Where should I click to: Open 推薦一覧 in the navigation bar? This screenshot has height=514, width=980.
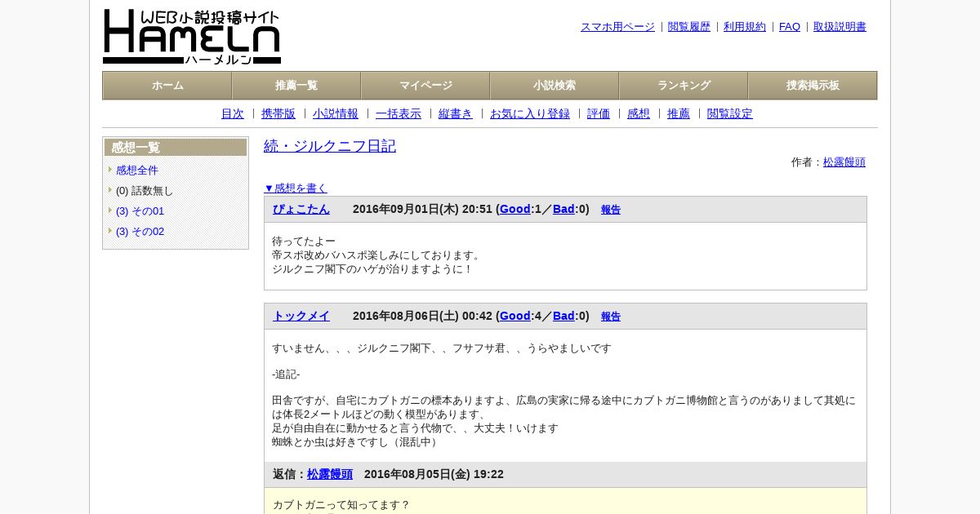coord(296,86)
